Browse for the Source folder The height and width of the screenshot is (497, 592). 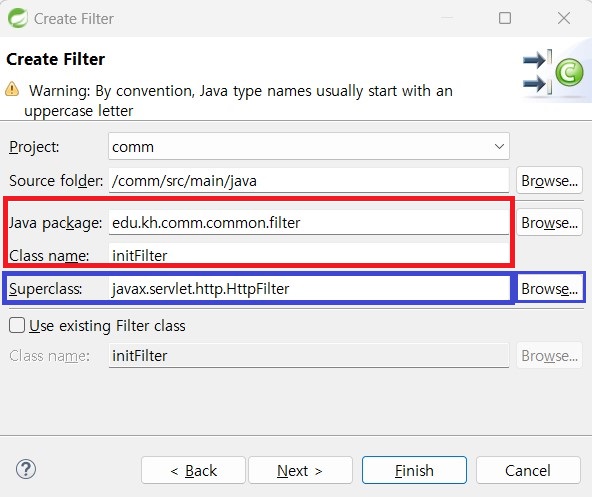[549, 181]
